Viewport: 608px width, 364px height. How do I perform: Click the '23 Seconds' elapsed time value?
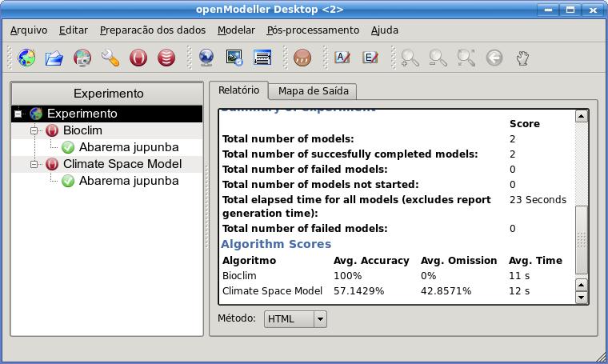click(538, 200)
